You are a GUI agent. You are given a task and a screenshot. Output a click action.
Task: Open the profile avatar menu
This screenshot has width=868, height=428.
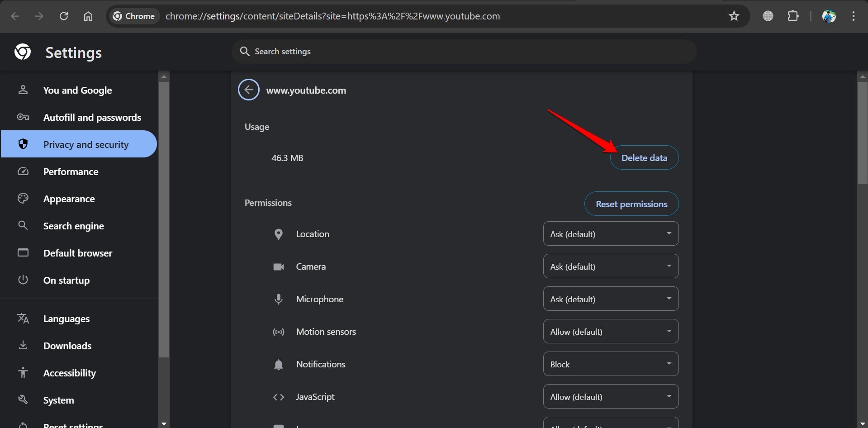tap(829, 16)
